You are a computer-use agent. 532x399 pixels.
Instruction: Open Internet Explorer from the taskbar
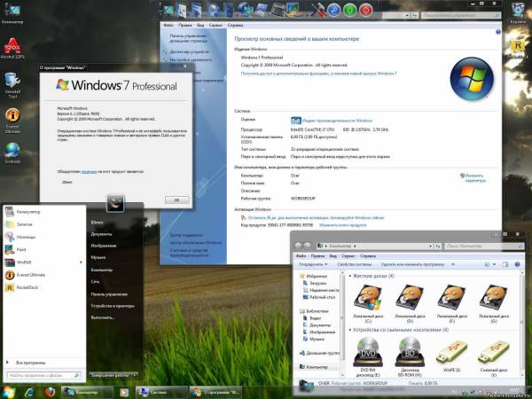click(30, 392)
